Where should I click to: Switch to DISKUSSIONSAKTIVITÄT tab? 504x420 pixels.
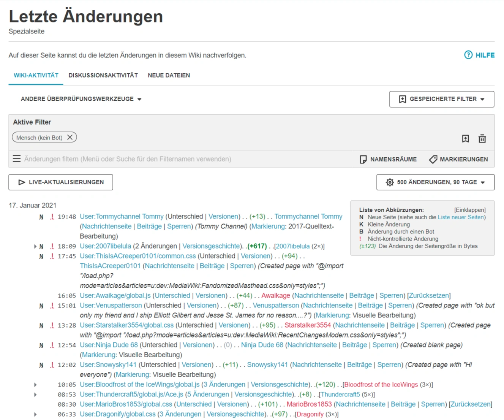(103, 75)
